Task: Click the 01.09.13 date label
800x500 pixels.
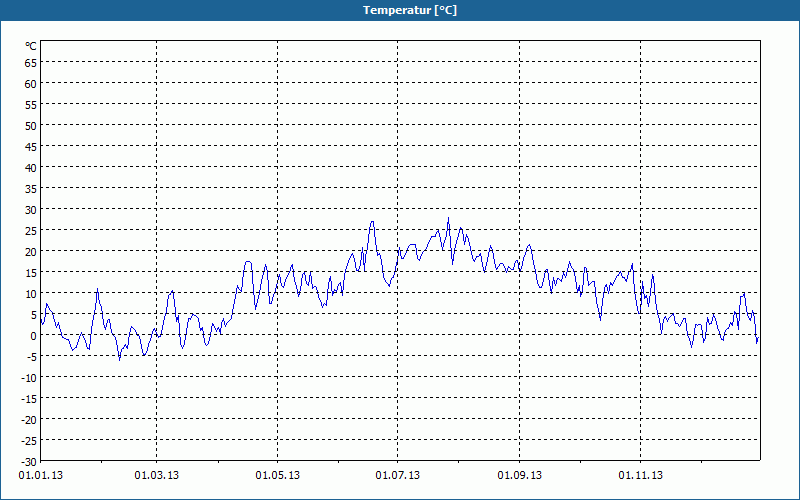Action: pos(519,476)
